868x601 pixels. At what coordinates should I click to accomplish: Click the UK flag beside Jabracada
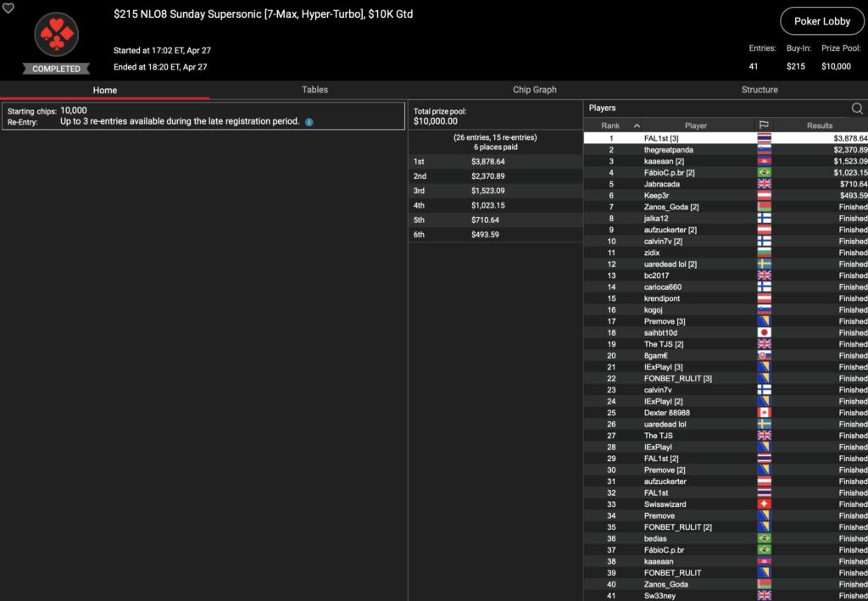[x=764, y=184]
